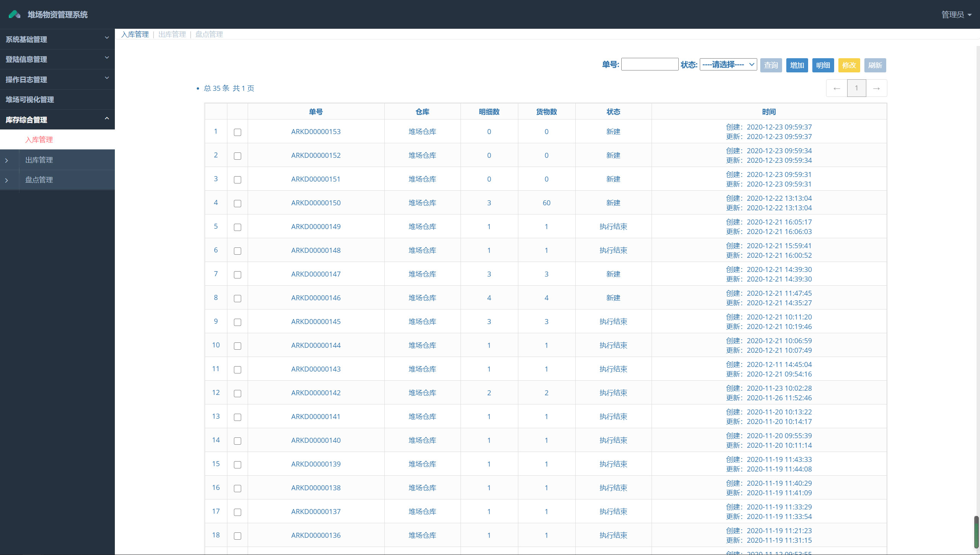Select 登陆信息管理 from sidebar menu
Screen dimensions: 980x555
point(57,59)
